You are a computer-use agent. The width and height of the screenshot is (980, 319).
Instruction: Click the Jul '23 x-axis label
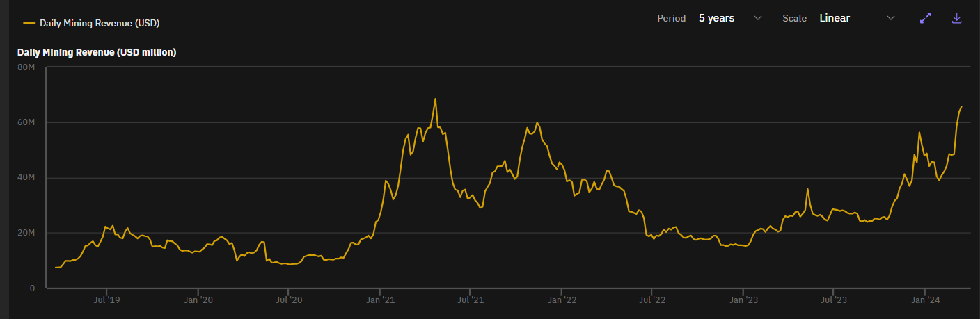pyautogui.click(x=834, y=300)
